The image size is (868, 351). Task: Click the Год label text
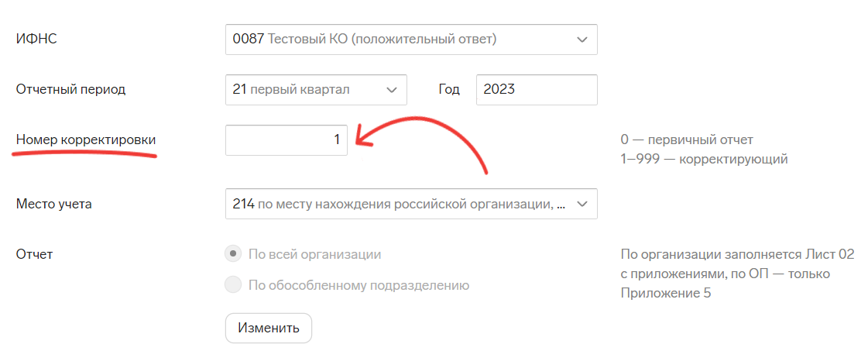(x=449, y=89)
